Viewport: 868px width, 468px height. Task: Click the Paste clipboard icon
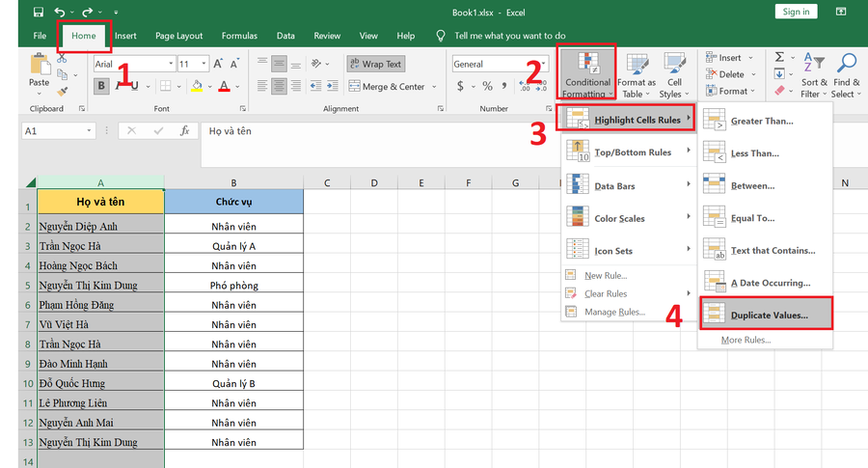pyautogui.click(x=39, y=65)
